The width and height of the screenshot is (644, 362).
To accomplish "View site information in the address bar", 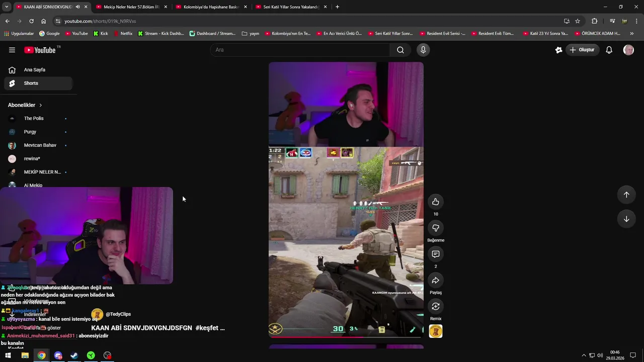I will (x=58, y=21).
